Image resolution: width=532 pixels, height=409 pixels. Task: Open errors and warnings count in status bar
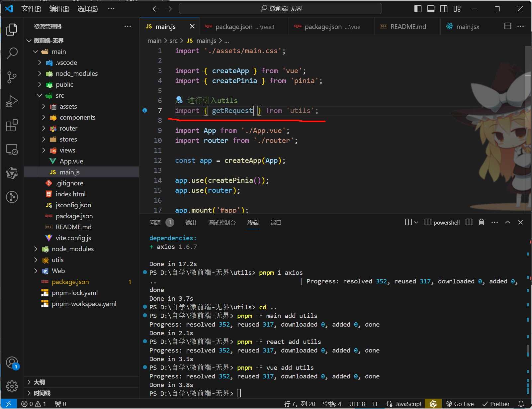[34, 404]
